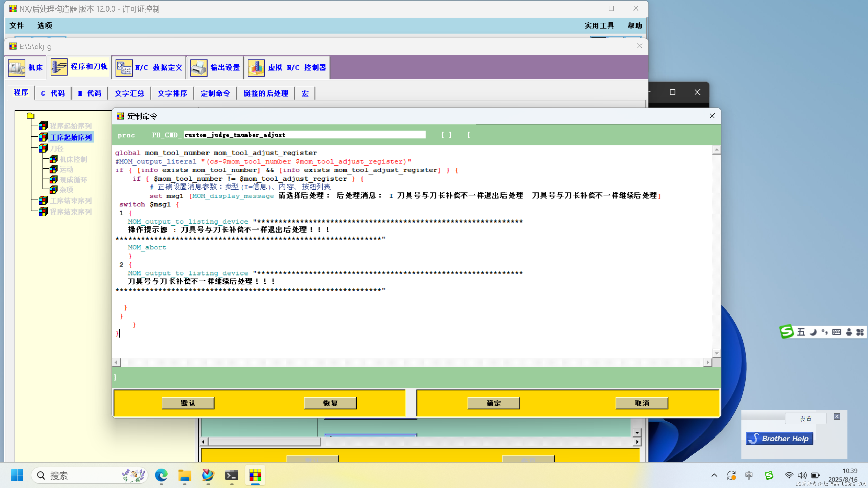The width and height of the screenshot is (868, 488).
Task: Select the 程序和刀轨 tab
Action: [x=79, y=67]
